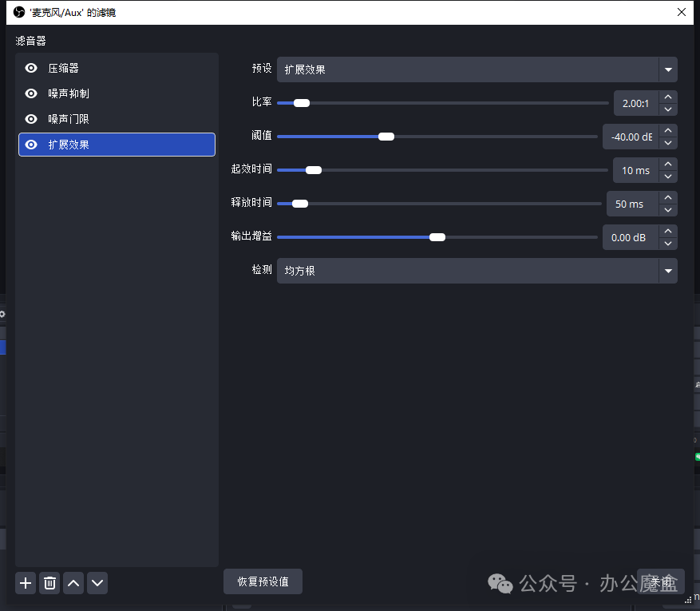Click the 阈值 slider handle
This screenshot has height=611, width=700.
(x=386, y=137)
